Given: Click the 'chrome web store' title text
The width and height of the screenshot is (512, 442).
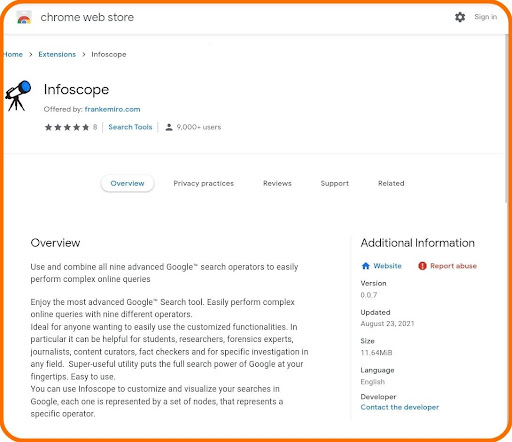Looking at the screenshot, I should click(x=87, y=17).
